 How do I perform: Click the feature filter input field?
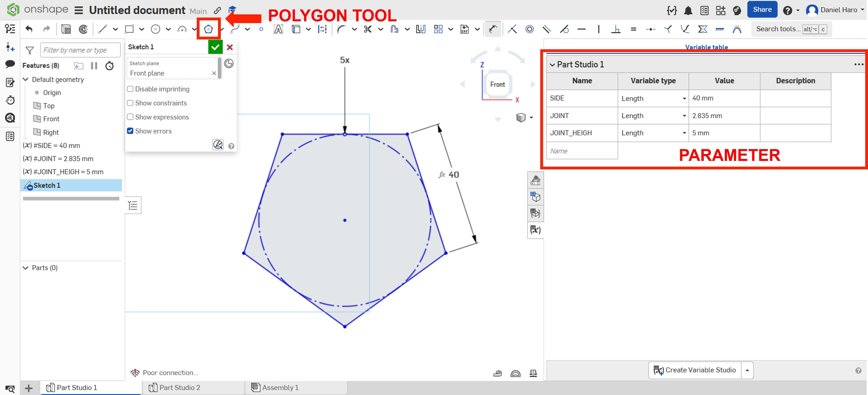pyautogui.click(x=80, y=50)
